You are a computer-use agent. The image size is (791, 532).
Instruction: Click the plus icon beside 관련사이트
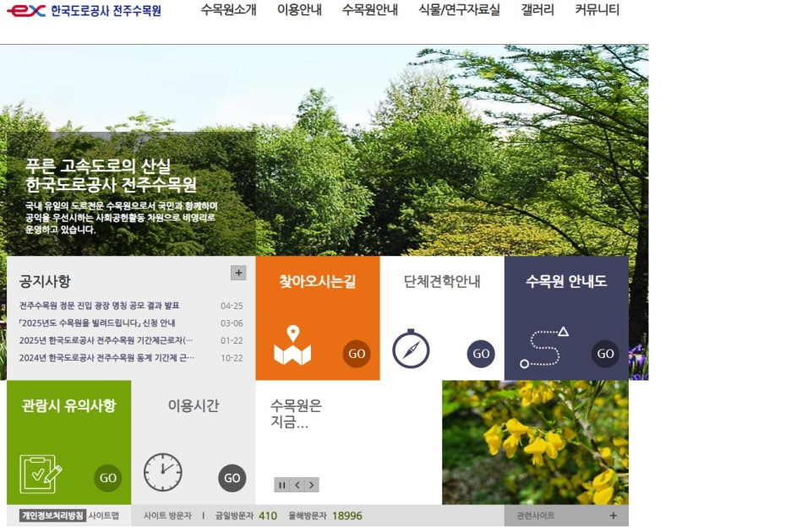[x=613, y=515]
